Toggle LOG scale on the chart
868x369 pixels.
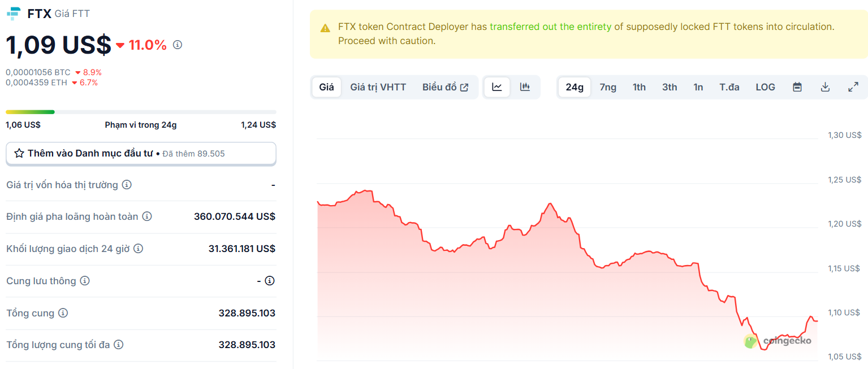tap(765, 87)
